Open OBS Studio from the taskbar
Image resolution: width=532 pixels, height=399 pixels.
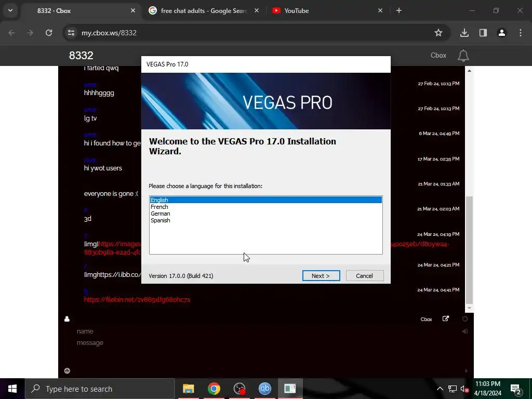coord(239,389)
